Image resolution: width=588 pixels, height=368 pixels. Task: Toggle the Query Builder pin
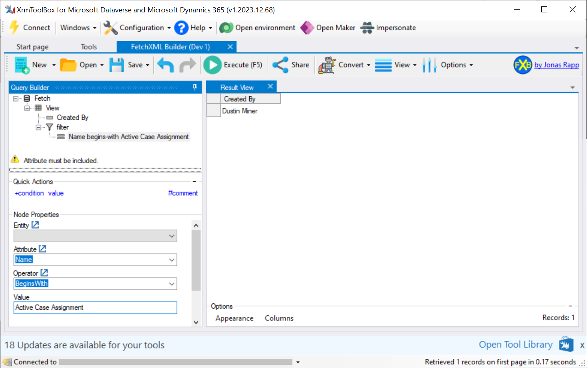click(195, 87)
